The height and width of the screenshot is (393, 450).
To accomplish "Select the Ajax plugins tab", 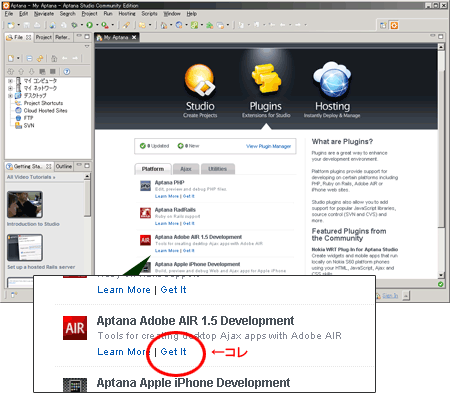I will [186, 169].
